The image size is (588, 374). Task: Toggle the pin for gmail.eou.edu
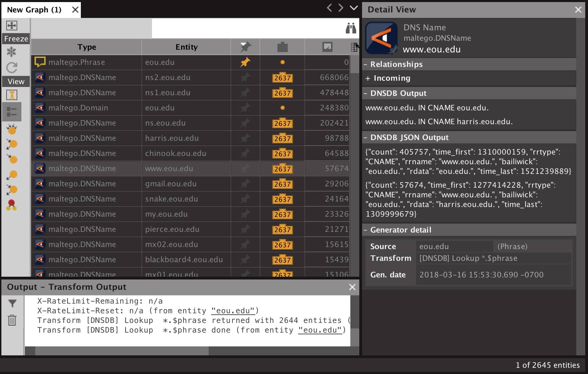[245, 184]
